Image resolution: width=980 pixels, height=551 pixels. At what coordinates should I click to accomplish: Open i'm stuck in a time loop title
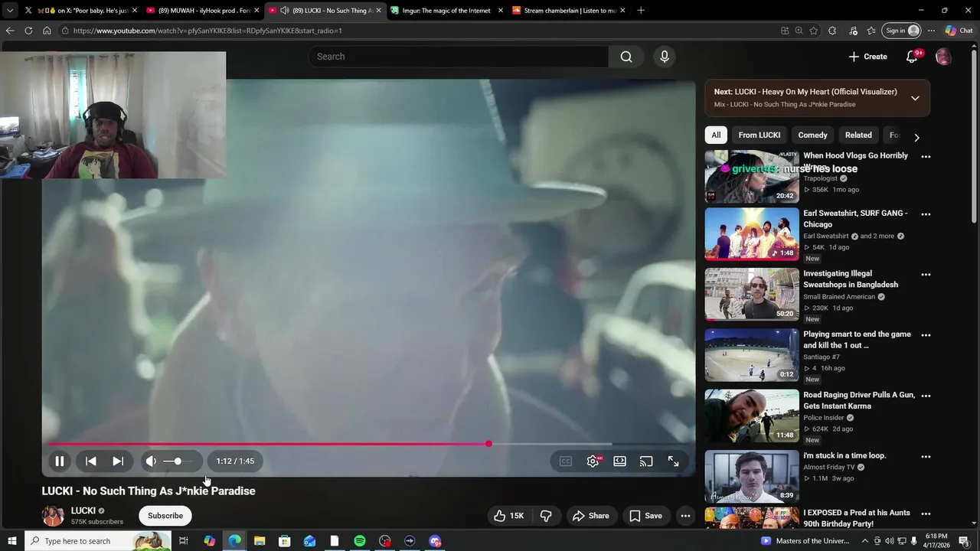[x=844, y=455]
